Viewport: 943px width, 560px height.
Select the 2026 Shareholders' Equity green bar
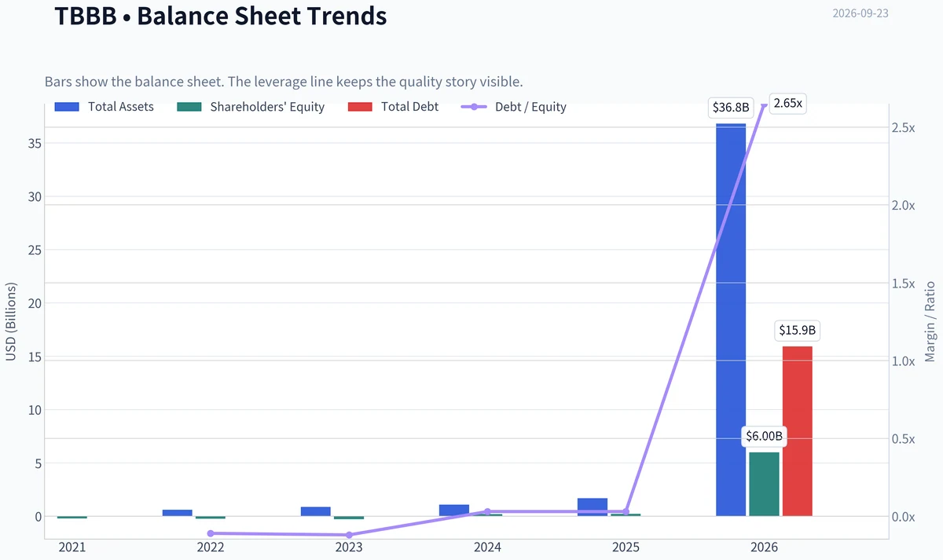click(764, 484)
